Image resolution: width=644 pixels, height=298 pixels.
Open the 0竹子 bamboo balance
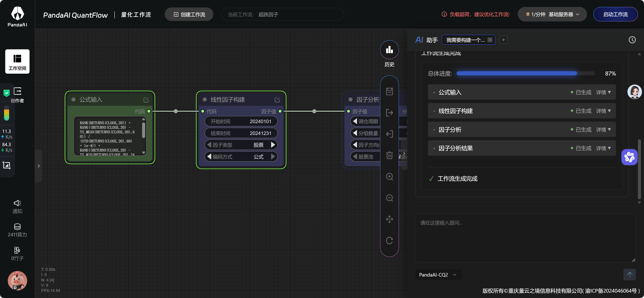pos(17,254)
